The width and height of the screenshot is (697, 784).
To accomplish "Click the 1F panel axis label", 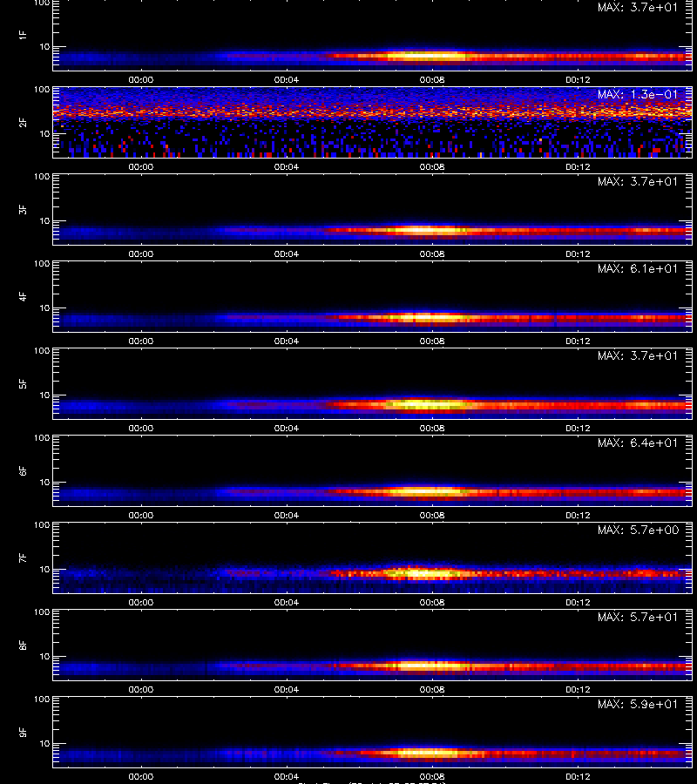I will tap(23, 35).
